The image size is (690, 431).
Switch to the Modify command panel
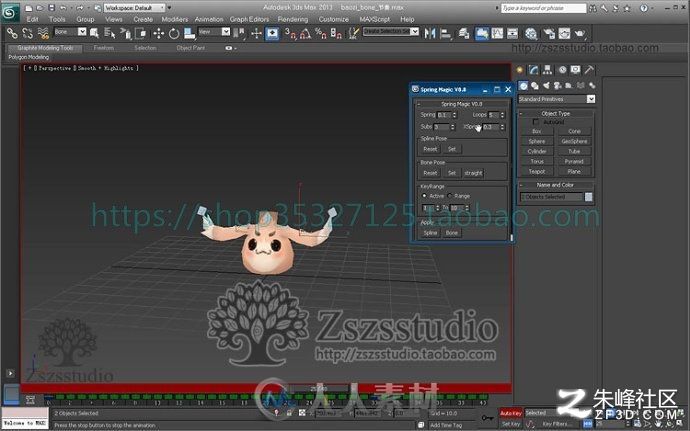pyautogui.click(x=534, y=70)
